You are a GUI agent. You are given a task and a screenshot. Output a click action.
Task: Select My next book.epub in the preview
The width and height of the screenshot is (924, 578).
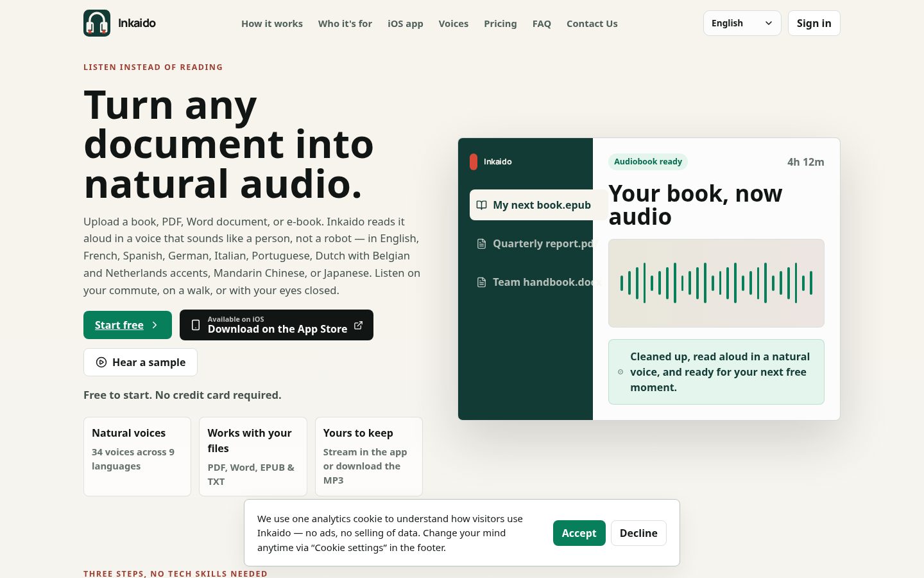click(x=538, y=205)
